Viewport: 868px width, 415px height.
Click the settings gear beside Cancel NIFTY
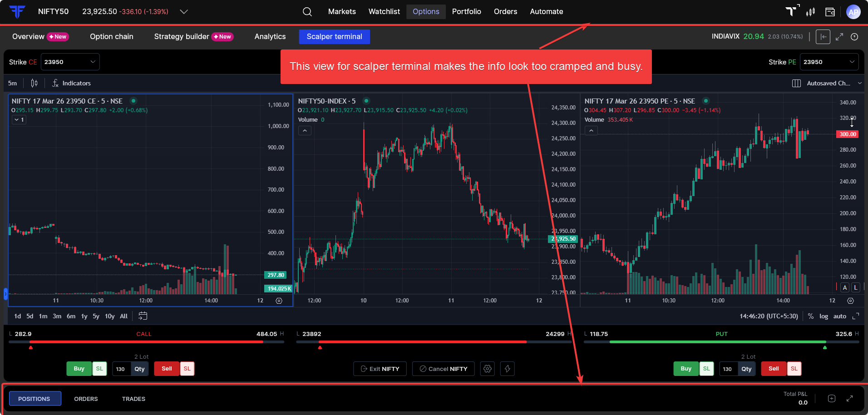pos(488,369)
